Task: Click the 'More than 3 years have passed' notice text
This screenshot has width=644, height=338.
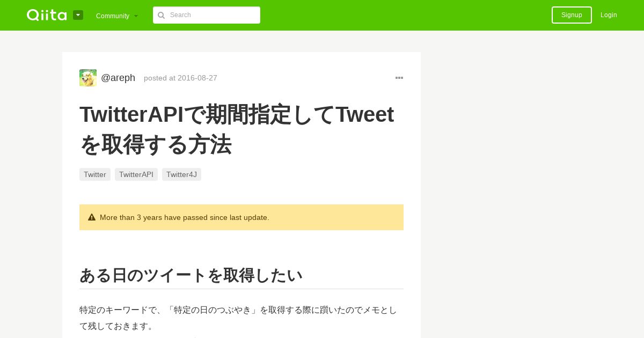Action: (x=185, y=217)
